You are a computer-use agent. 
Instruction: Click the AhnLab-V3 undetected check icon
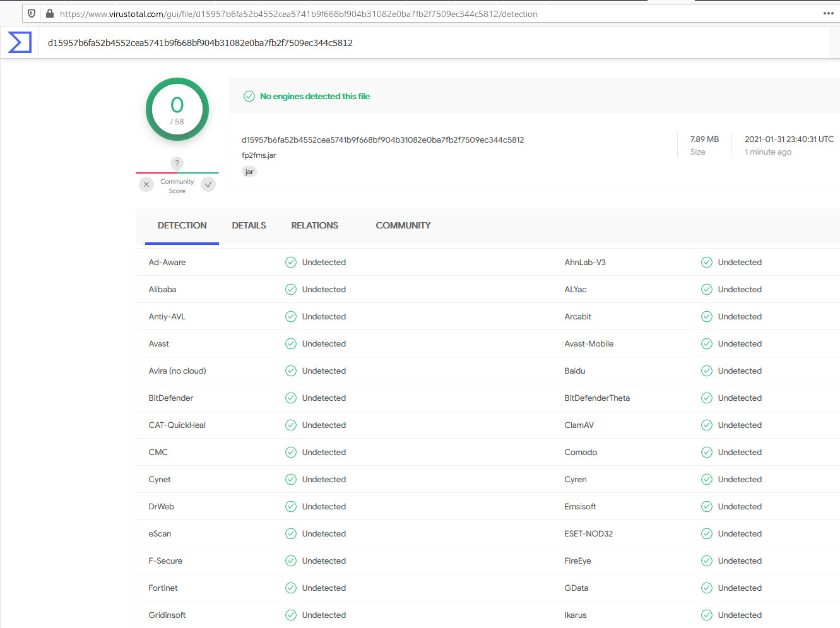pyautogui.click(x=707, y=263)
